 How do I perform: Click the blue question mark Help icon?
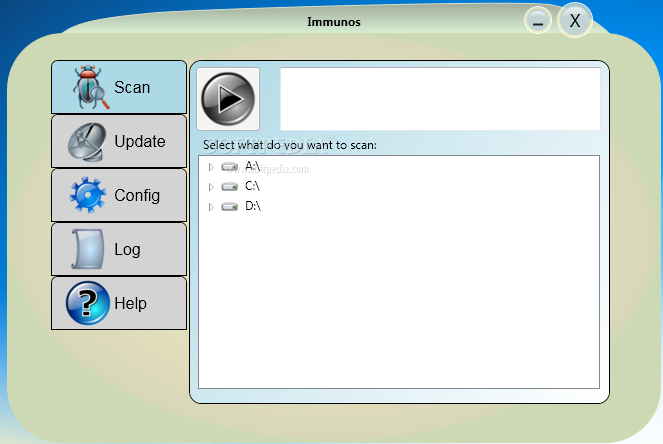point(87,303)
